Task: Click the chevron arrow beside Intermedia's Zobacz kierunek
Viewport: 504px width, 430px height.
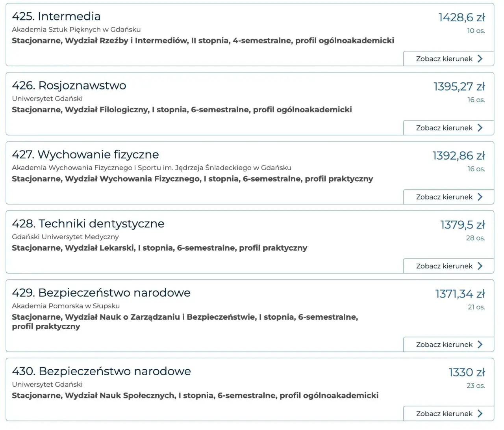Action: tap(480, 58)
